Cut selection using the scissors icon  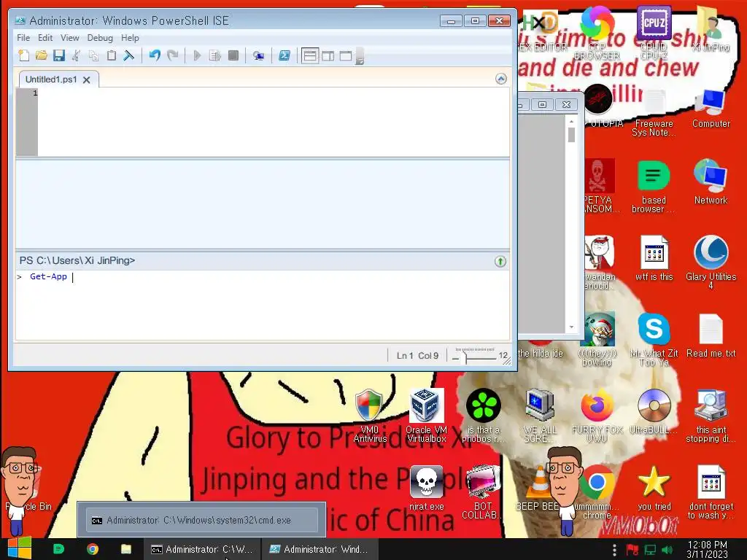[76, 55]
